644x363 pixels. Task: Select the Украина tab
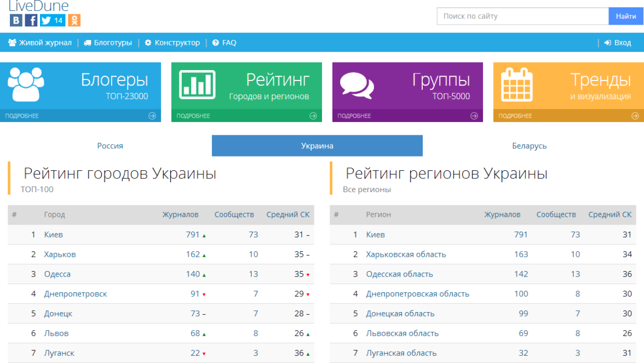[317, 146]
